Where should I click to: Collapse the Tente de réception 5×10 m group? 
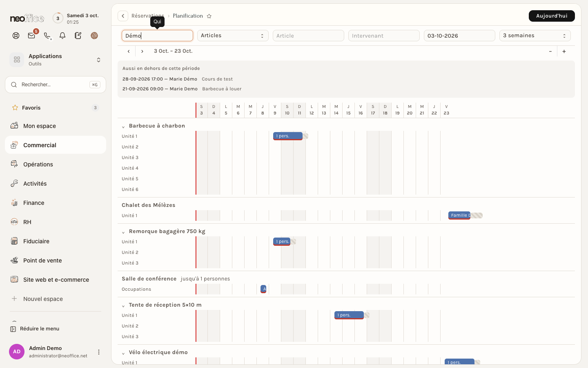click(x=123, y=306)
